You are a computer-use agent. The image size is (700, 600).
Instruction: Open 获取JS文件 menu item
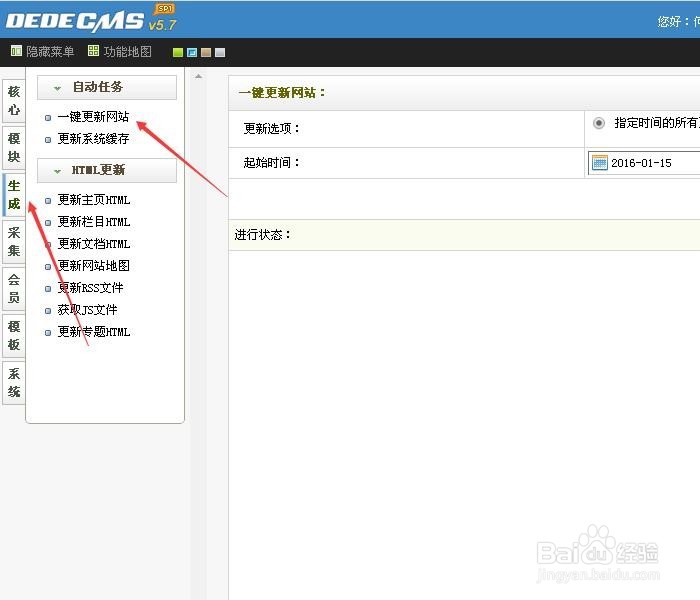(x=88, y=310)
